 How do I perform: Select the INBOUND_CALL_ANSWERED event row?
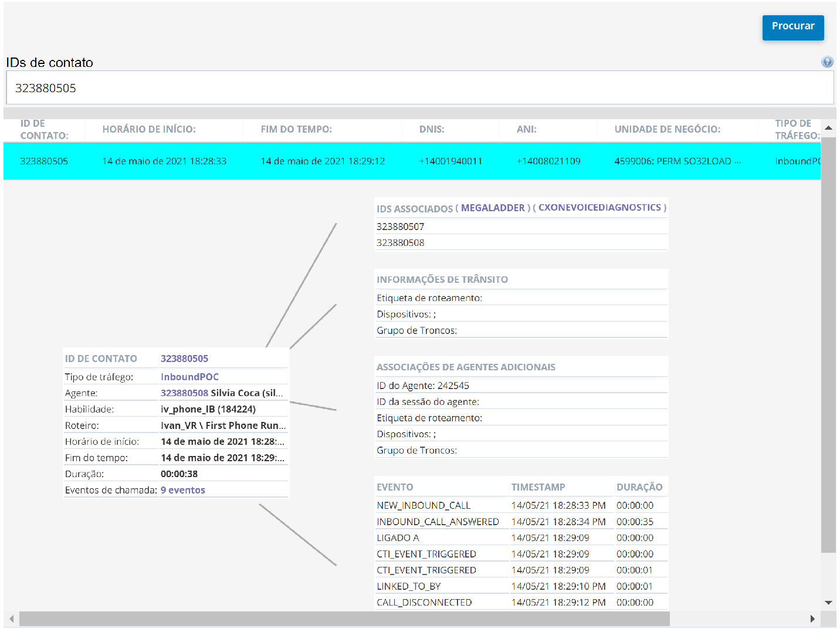[521, 522]
